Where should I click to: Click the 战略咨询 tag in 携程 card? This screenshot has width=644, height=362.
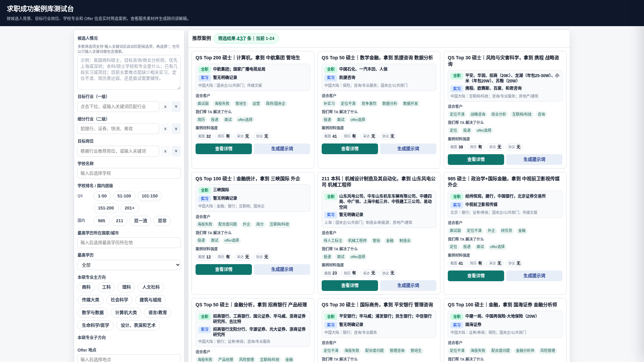point(478,114)
